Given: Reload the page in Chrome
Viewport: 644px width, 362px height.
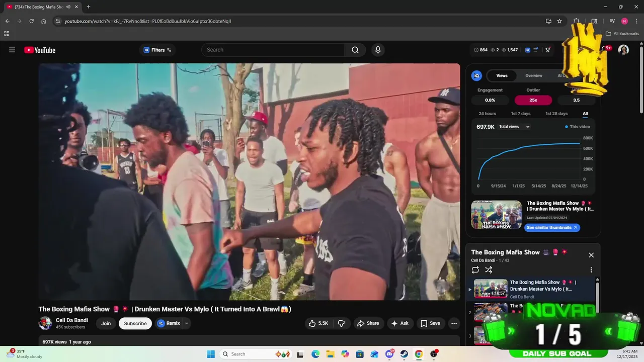Looking at the screenshot, I should [x=31, y=21].
